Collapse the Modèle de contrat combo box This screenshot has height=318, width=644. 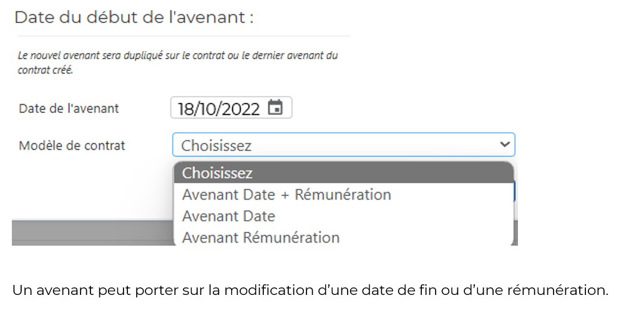pyautogui.click(x=343, y=145)
